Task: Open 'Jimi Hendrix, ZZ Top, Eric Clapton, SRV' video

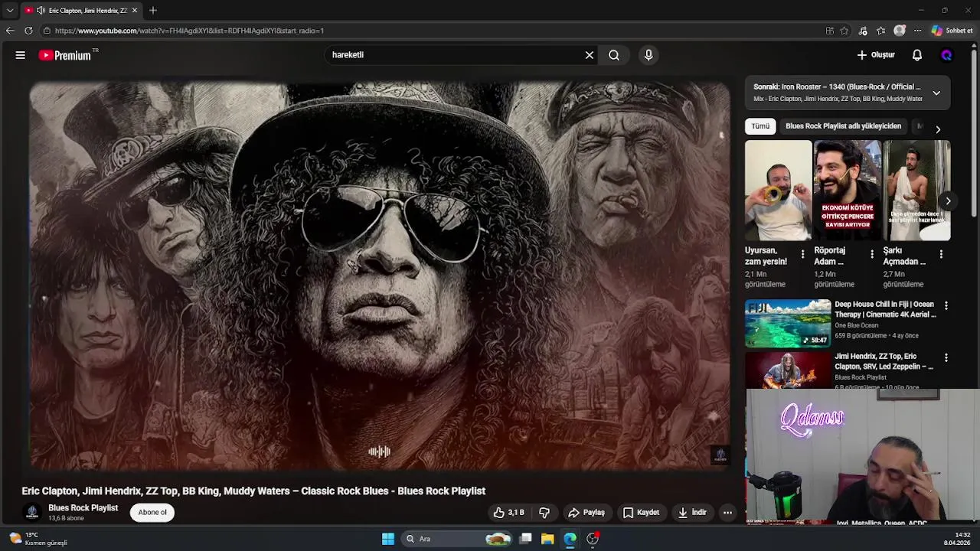Action: point(884,361)
